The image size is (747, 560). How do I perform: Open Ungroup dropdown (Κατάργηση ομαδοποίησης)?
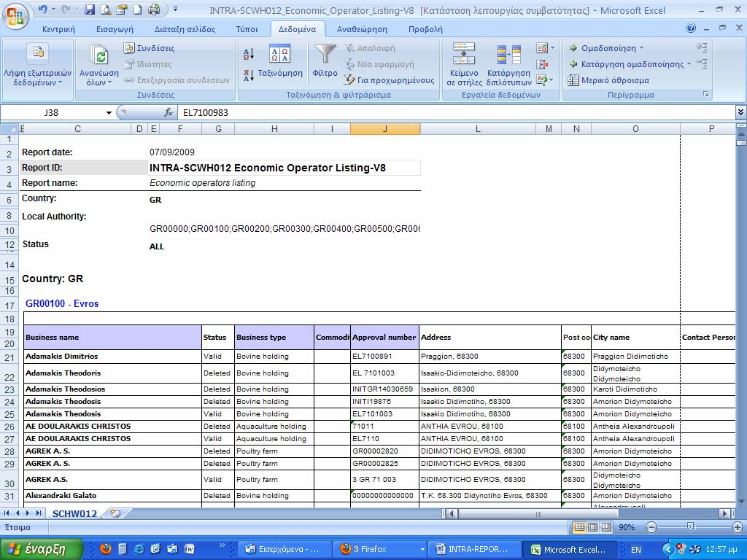(630, 64)
